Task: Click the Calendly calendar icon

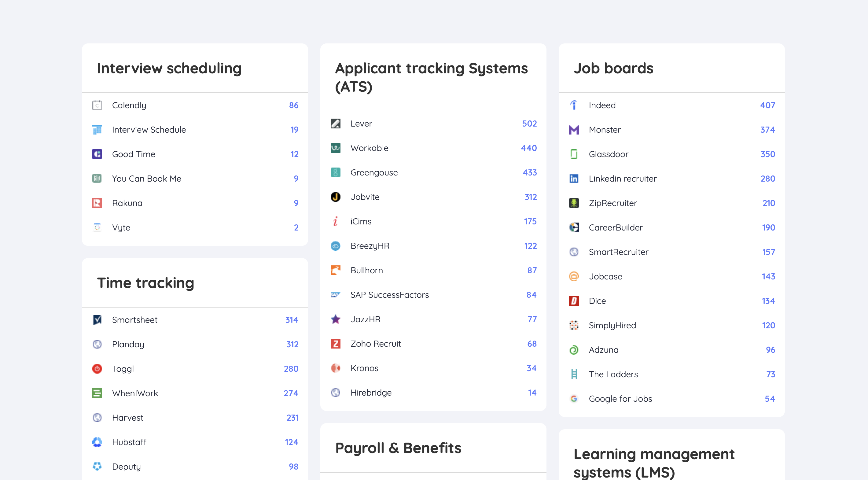Action: [x=97, y=105]
